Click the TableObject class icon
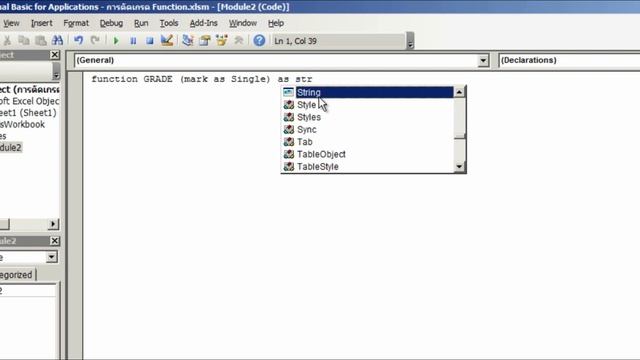The image size is (640, 360). [x=289, y=154]
